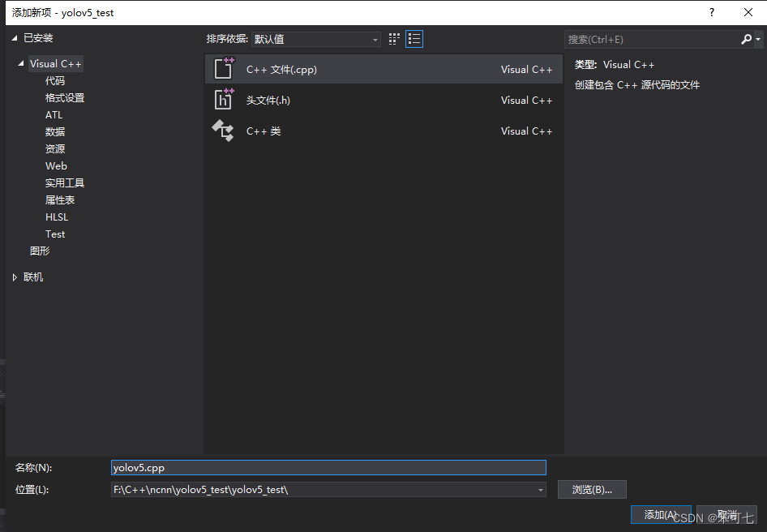Select the 图形 category
Screen dimensions: 767x532
click(x=40, y=251)
